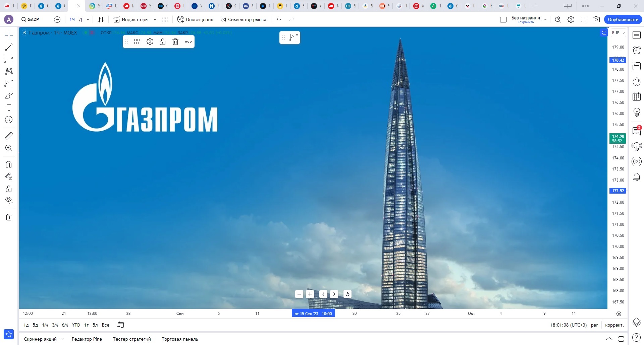
Task: Open more options in floating toolbar
Action: pyautogui.click(x=188, y=42)
